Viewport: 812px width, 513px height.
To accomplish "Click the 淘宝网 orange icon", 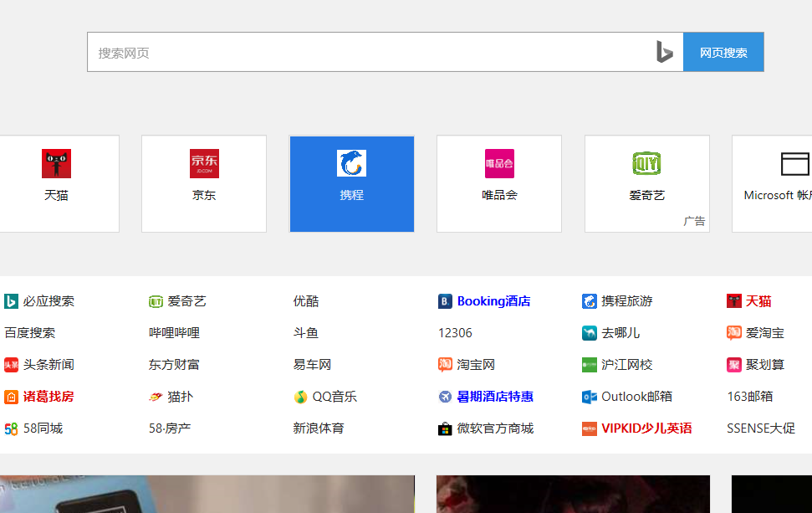I will (445, 365).
